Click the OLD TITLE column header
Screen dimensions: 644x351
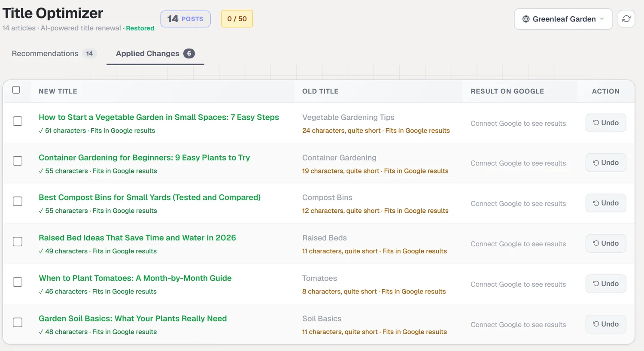point(320,91)
